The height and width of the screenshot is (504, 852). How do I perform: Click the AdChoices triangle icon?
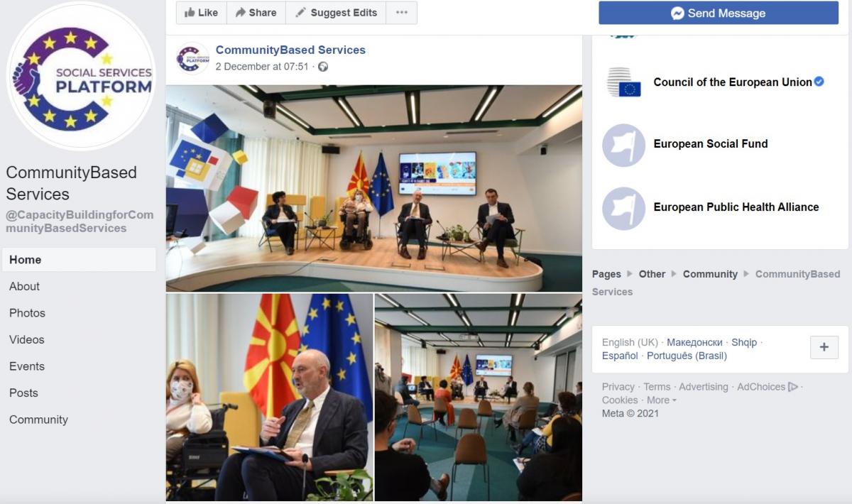pos(793,387)
